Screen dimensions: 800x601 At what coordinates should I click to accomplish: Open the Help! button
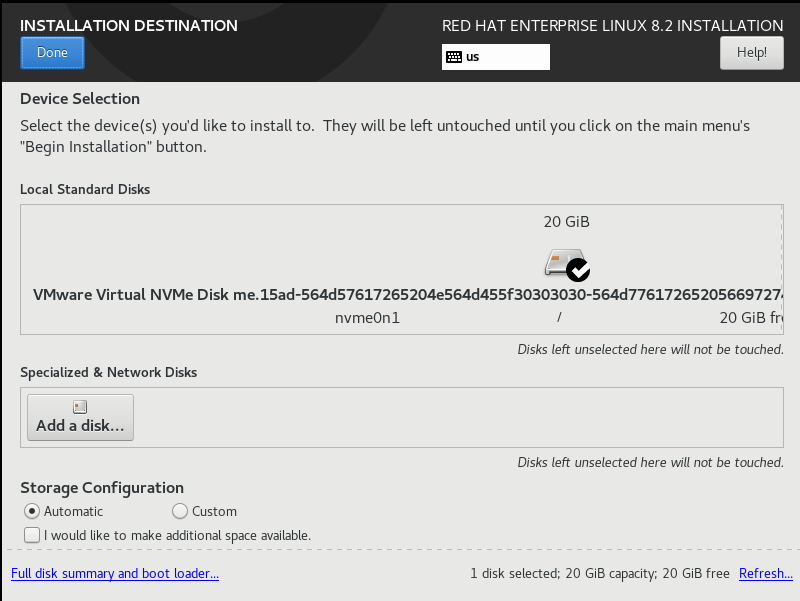pyautogui.click(x=752, y=53)
